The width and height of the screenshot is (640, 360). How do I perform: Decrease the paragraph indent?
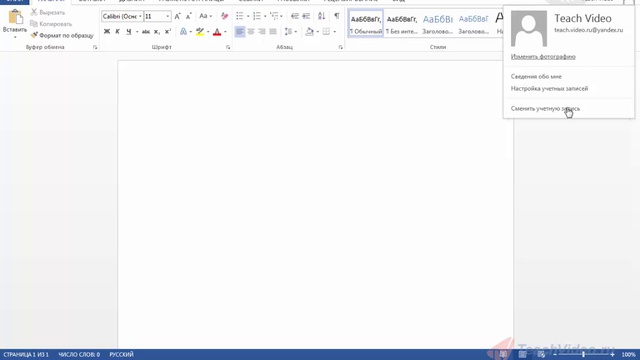pyautogui.click(x=295, y=16)
